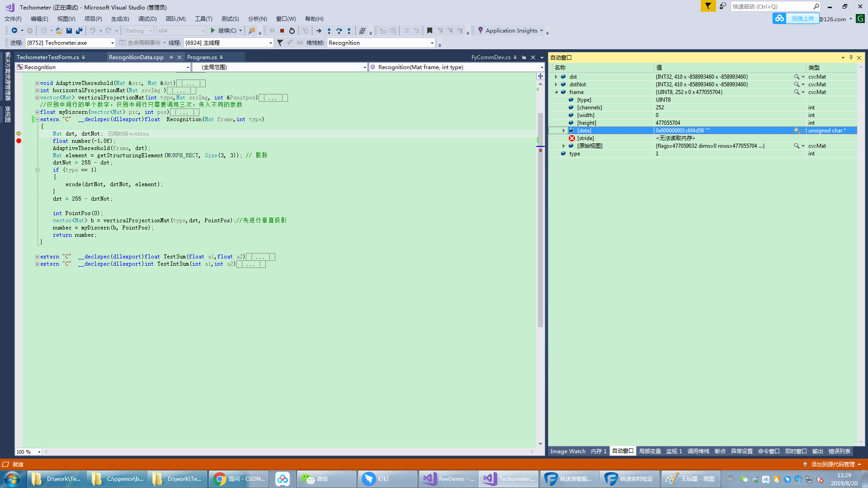Screen dimensions: 868x488
Task: Open Chrome from the Windows taskbar
Action: pyautogui.click(x=239, y=479)
